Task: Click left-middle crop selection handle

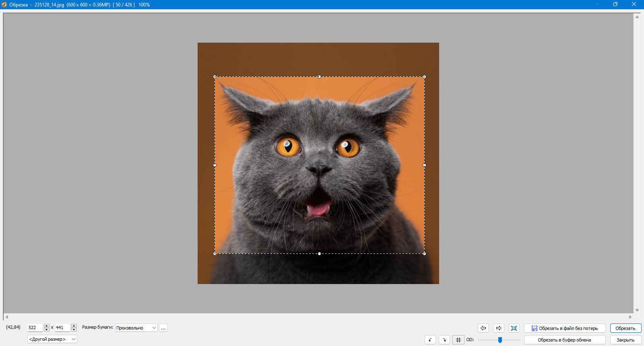Action: tap(215, 165)
